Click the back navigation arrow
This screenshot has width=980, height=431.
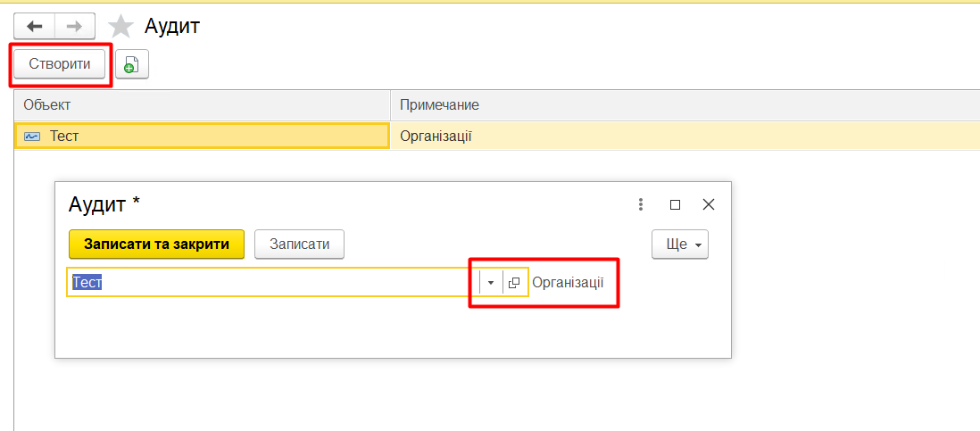point(35,26)
